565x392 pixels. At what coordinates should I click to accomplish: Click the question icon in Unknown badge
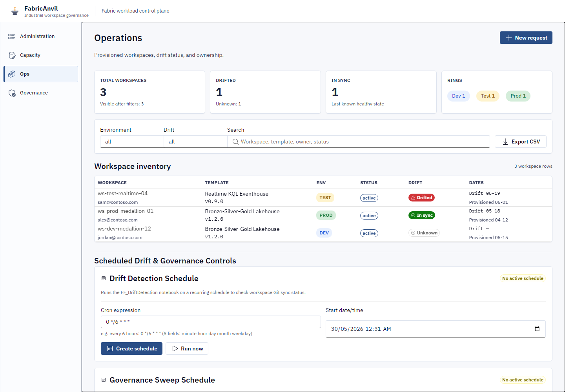[x=413, y=233]
